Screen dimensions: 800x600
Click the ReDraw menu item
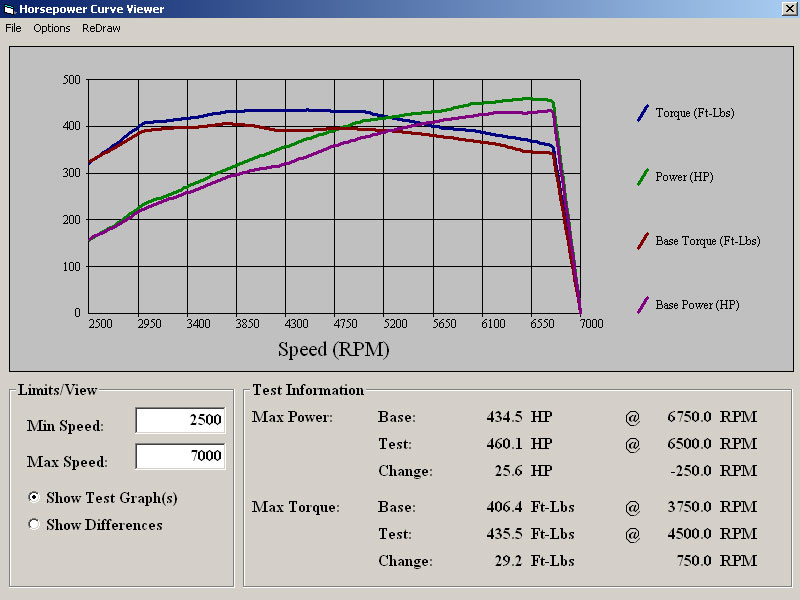pyautogui.click(x=101, y=28)
